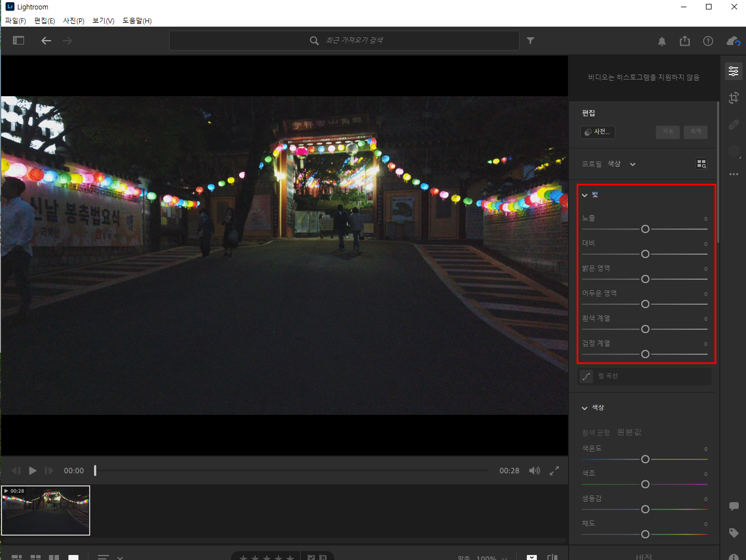This screenshot has width=746, height=560.
Task: Open the 색상 profile dropdown
Action: pyautogui.click(x=621, y=164)
